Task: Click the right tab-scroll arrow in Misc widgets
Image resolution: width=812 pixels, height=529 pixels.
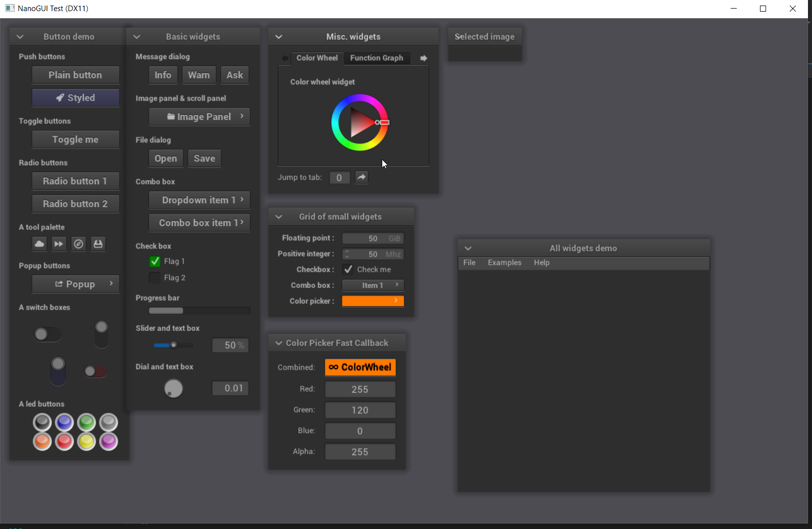Action: [423, 58]
